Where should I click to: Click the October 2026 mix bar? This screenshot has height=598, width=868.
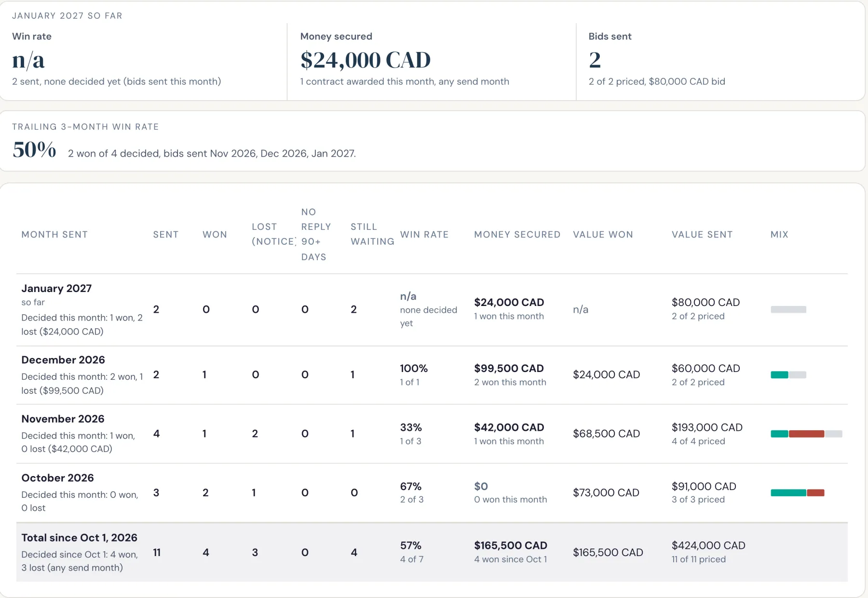click(798, 492)
